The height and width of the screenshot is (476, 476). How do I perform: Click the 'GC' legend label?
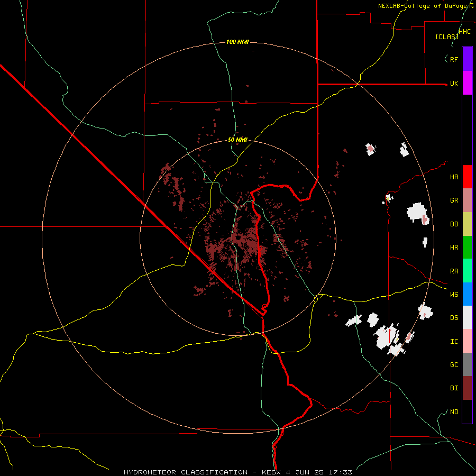tap(454, 365)
